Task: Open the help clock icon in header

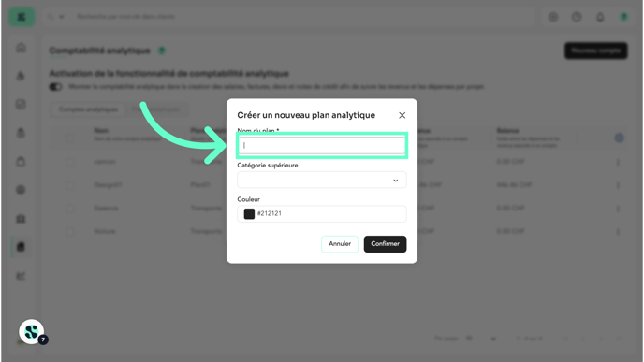Action: point(577,17)
